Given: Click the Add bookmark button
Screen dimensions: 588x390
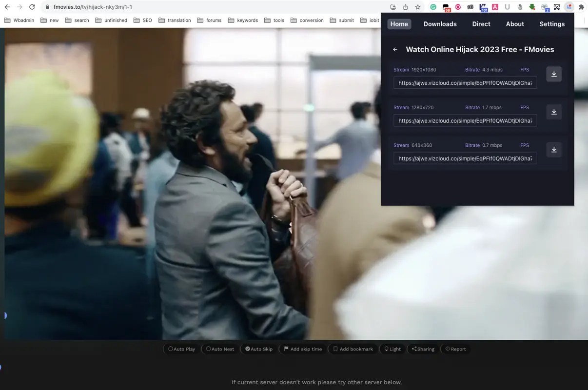Looking at the screenshot, I should 353,349.
